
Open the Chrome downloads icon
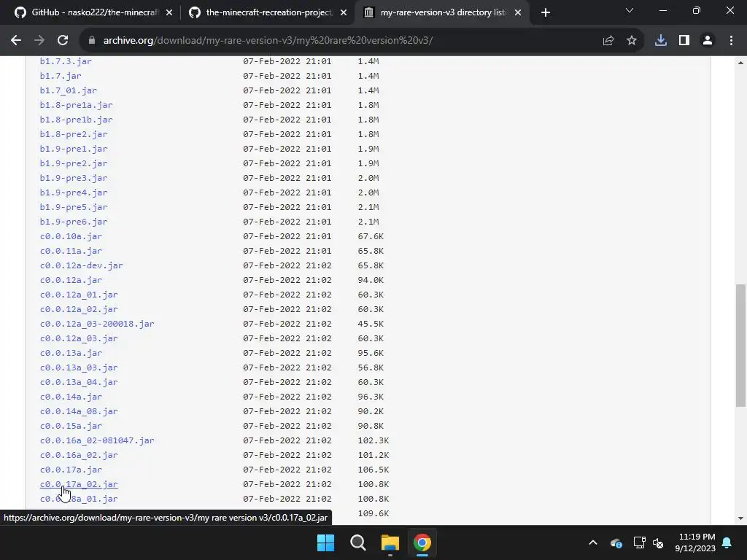661,41
